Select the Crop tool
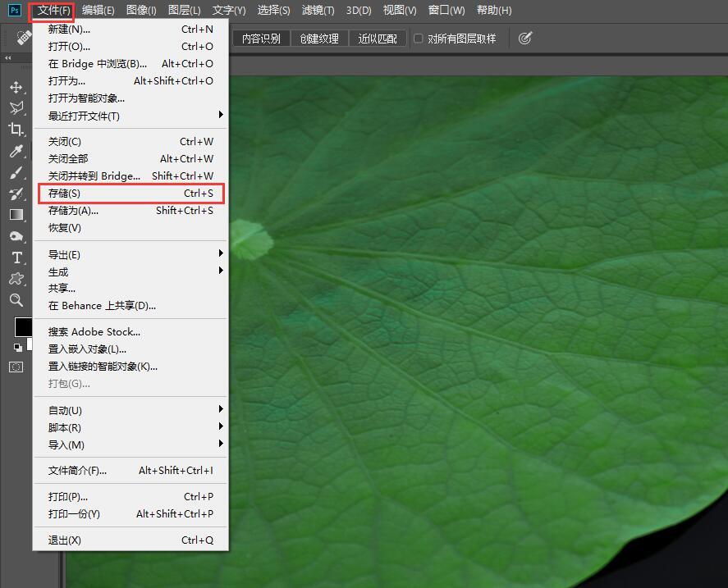The image size is (728, 588). pyautogui.click(x=16, y=130)
